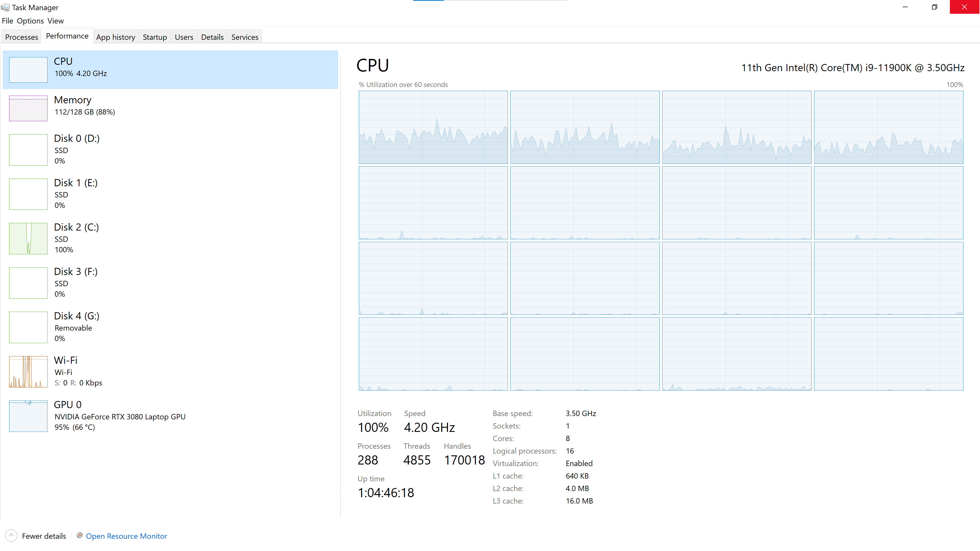Viewport: 980px width, 551px height.
Task: Click the Utilization 100% value
Action: click(373, 428)
